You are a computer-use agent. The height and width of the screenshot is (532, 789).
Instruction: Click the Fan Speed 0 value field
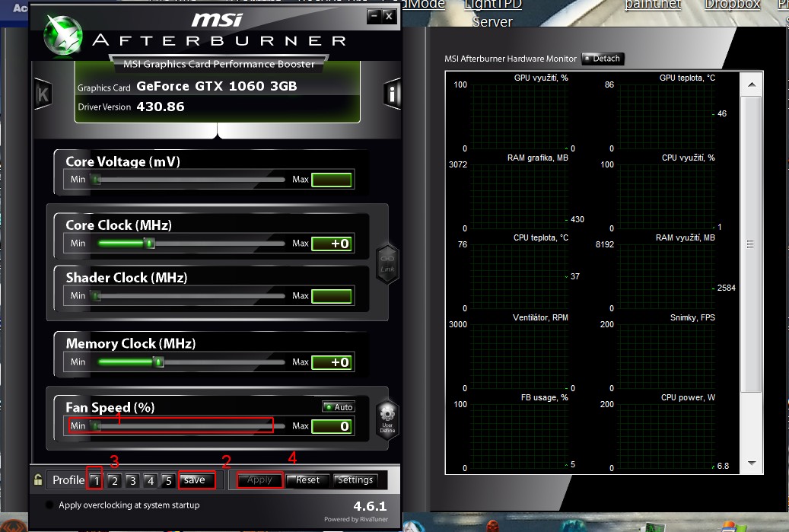pyautogui.click(x=332, y=426)
